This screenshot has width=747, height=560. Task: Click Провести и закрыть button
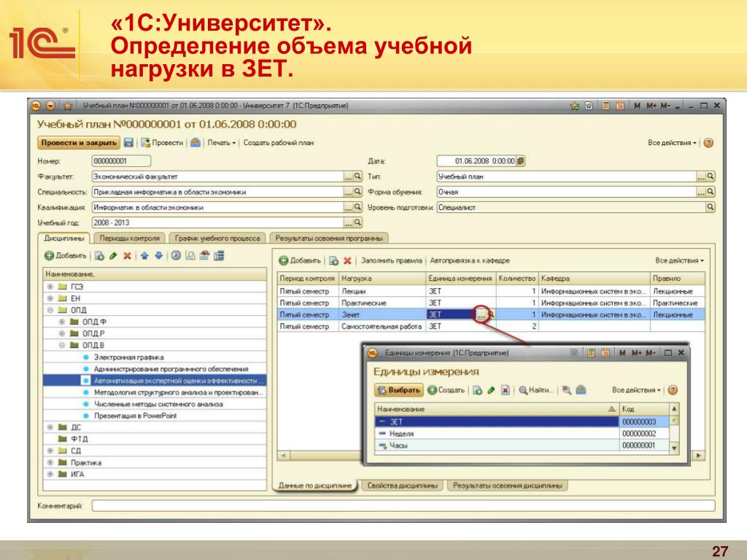pyautogui.click(x=79, y=142)
